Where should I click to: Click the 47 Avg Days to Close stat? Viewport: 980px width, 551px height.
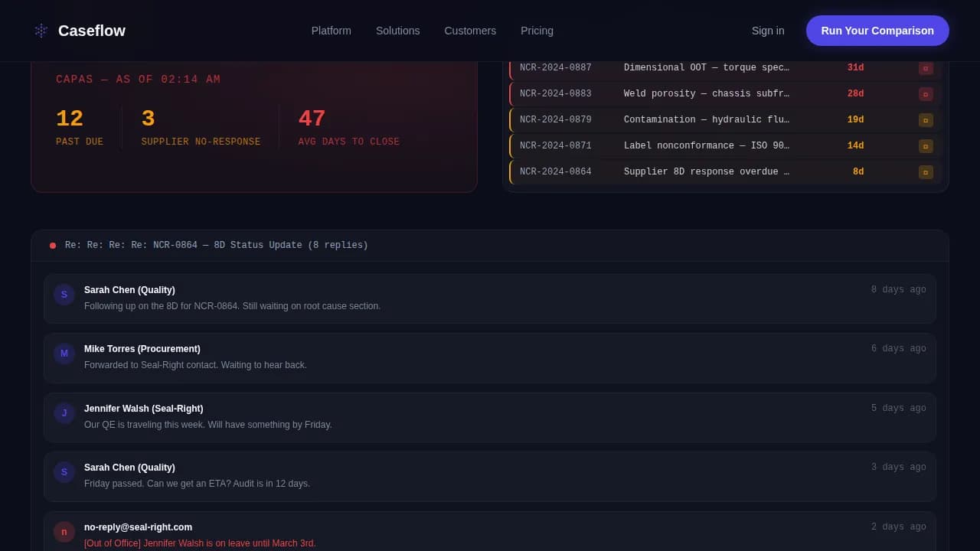(349, 127)
